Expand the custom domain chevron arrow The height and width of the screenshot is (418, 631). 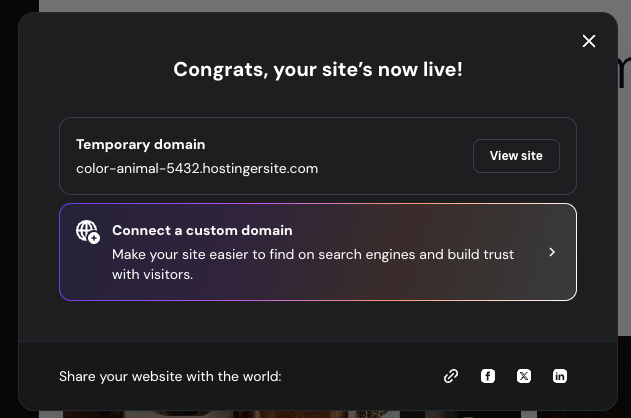point(552,252)
